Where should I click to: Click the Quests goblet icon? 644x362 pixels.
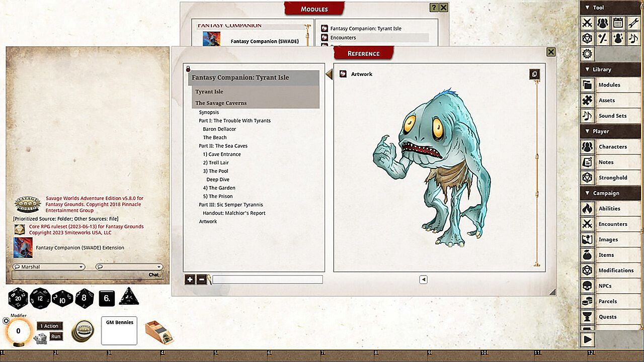[x=587, y=317]
